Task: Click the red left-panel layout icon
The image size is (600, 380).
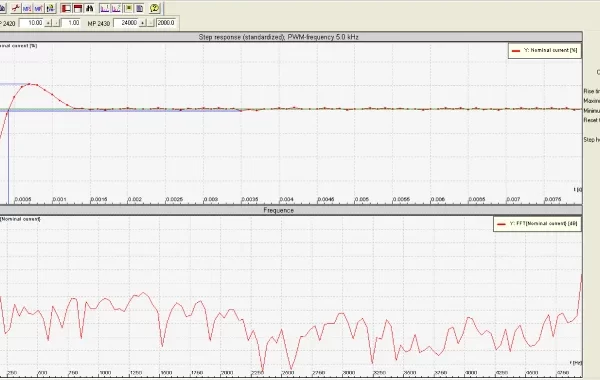Action: coord(66,8)
